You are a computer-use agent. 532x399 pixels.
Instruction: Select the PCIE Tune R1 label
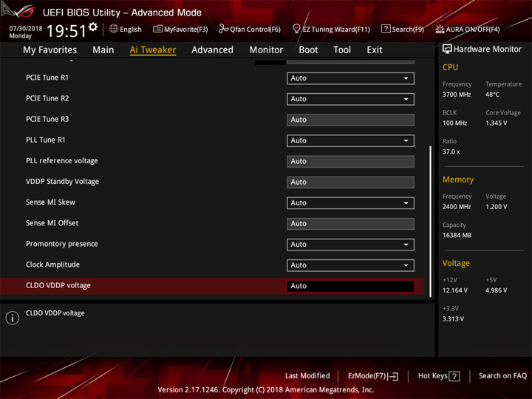47,78
